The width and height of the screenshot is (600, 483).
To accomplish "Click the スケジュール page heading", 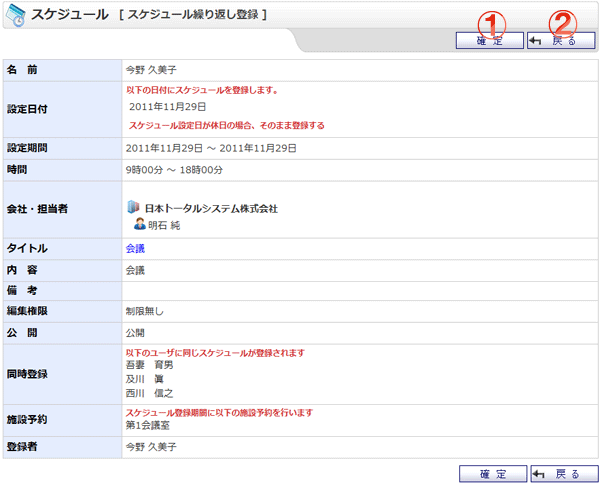I will tap(70, 15).
